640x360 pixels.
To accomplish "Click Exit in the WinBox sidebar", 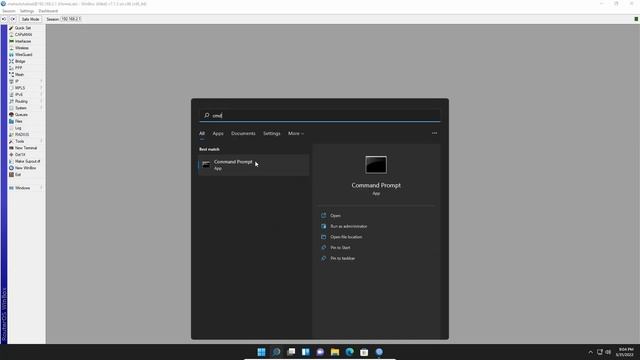I will click(18, 175).
